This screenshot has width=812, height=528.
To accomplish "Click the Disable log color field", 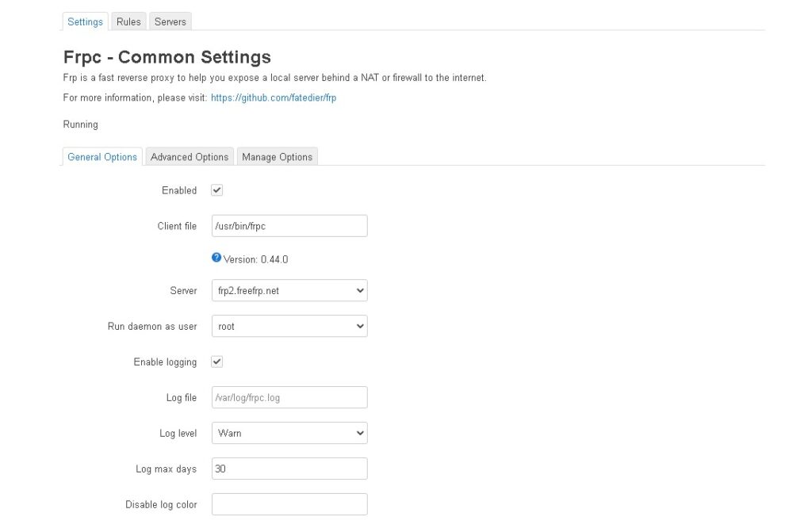I will click(x=289, y=504).
